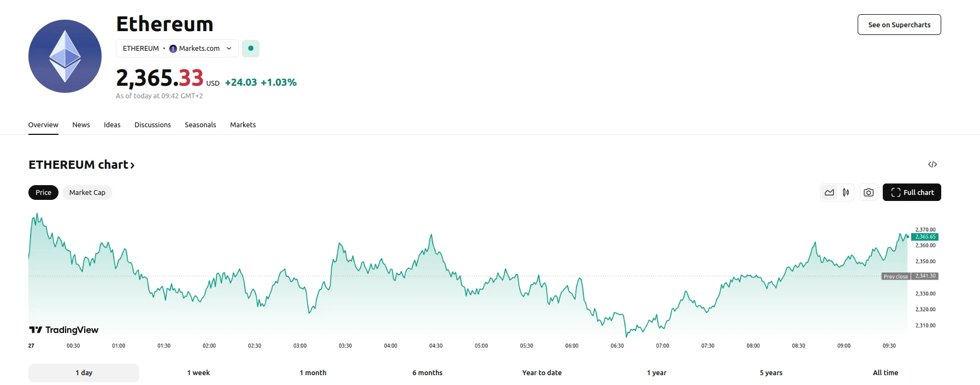Viewport: 980px width, 385px height.
Task: Click the current price marker 2,365.65
Action: click(x=925, y=237)
